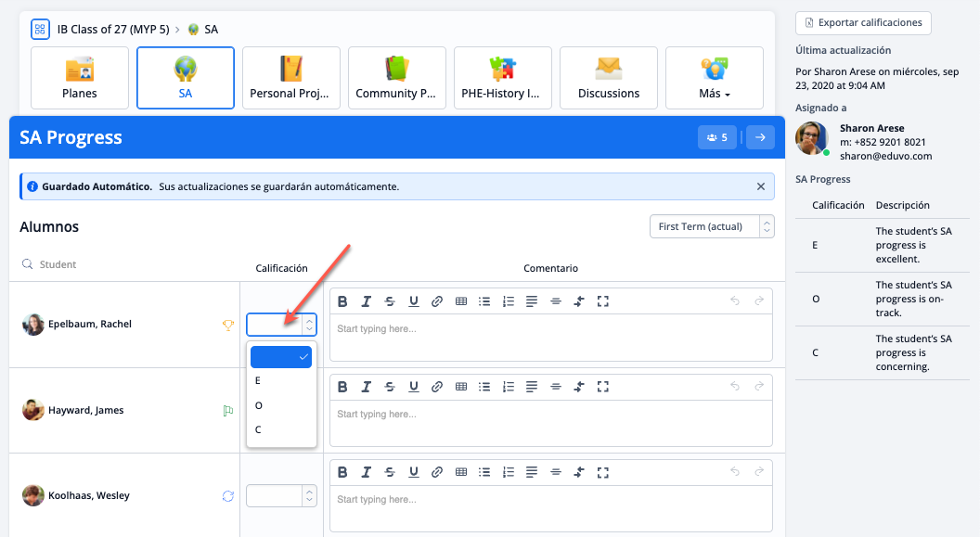Click the trophy icon beside Rachel Epelbaum
The width and height of the screenshot is (980, 537).
coord(227,325)
